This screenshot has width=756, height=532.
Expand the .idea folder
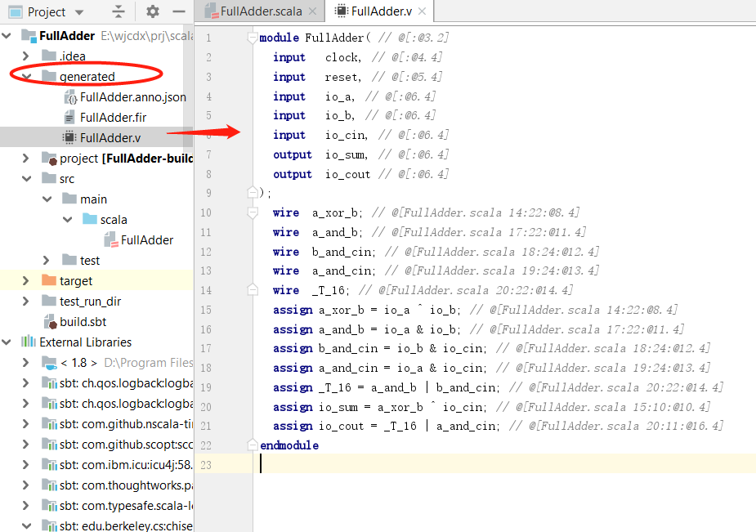tap(26, 56)
